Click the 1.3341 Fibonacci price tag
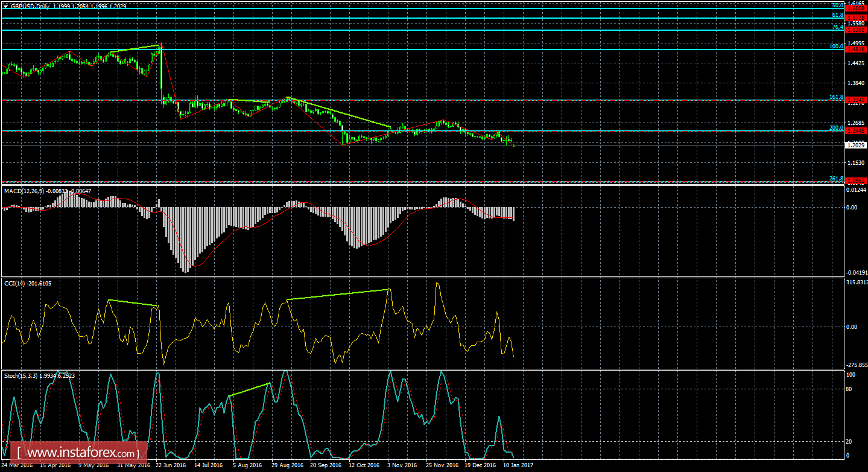The image size is (868, 472). [x=856, y=100]
